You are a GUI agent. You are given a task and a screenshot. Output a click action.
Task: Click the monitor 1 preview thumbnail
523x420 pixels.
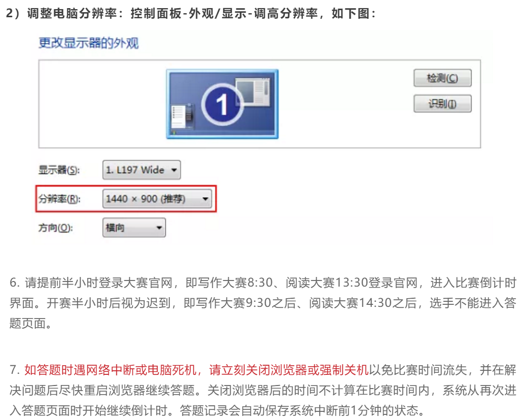click(222, 104)
